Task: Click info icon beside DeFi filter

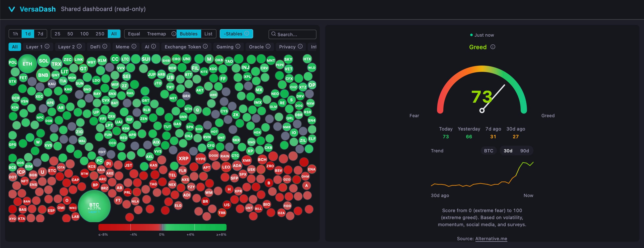Action: click(105, 46)
